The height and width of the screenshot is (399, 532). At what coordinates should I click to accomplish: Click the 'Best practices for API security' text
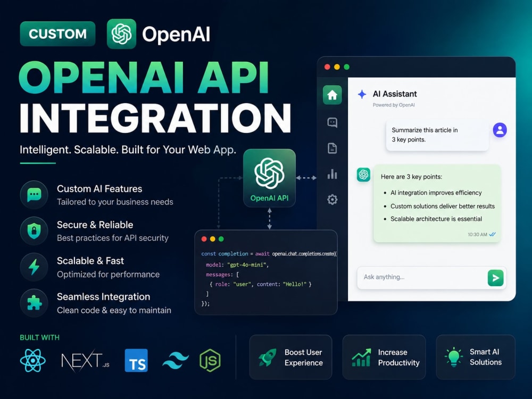point(113,238)
